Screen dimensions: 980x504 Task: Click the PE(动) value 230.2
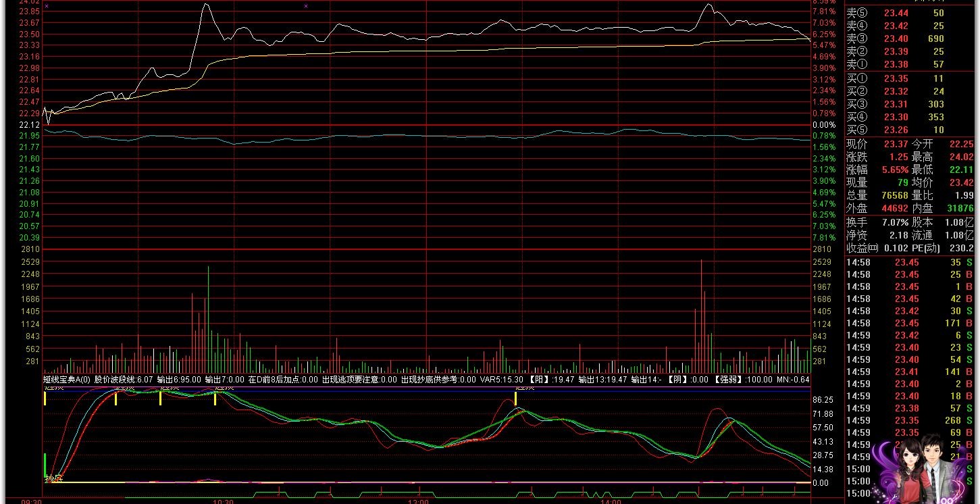[x=962, y=248]
